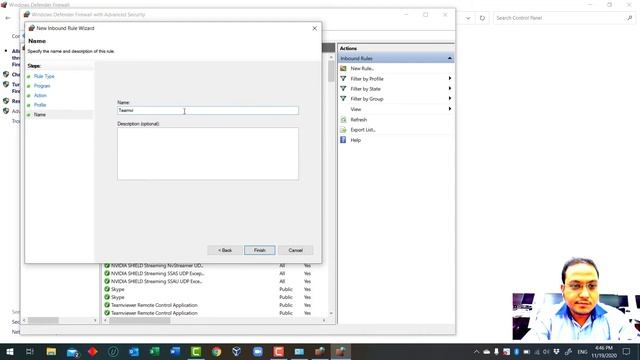Click the Filter by State funnel icon
The width and height of the screenshot is (640, 360).
tap(343, 89)
